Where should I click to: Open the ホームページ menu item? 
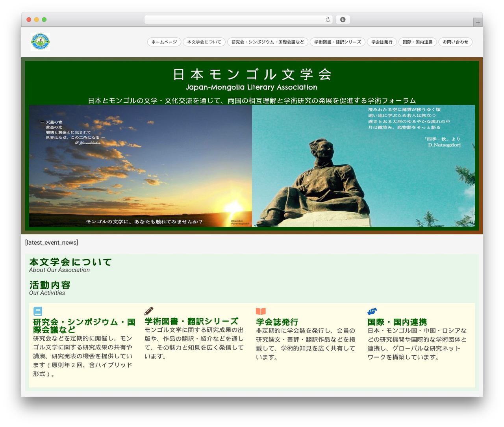click(164, 42)
